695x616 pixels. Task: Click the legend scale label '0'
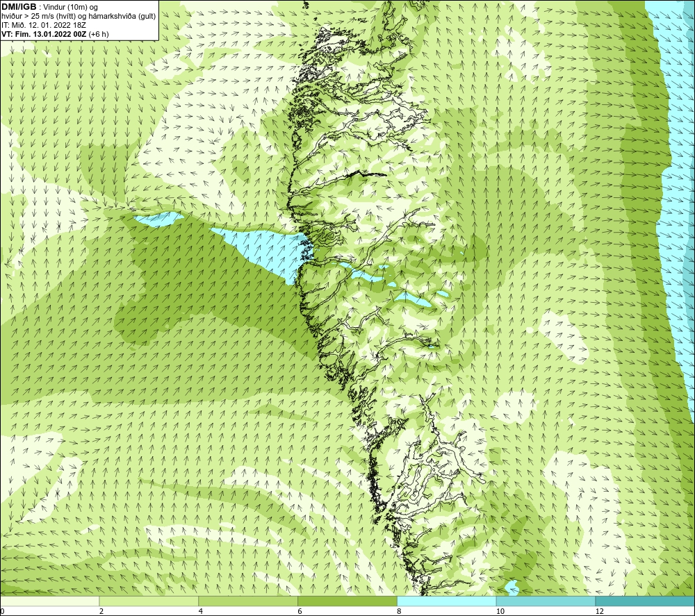point(2,611)
